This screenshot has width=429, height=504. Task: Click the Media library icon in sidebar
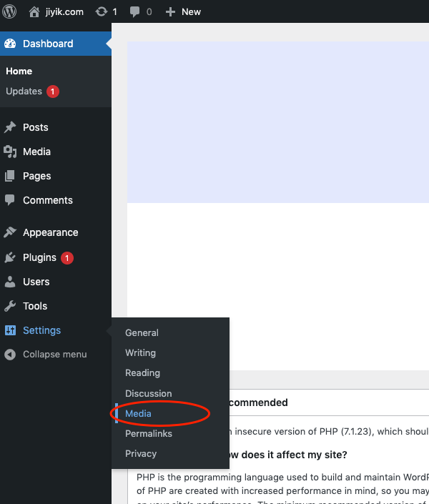pos(10,152)
